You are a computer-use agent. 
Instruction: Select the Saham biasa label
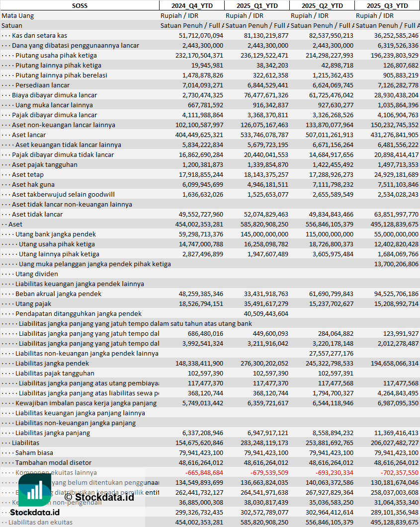click(x=34, y=452)
